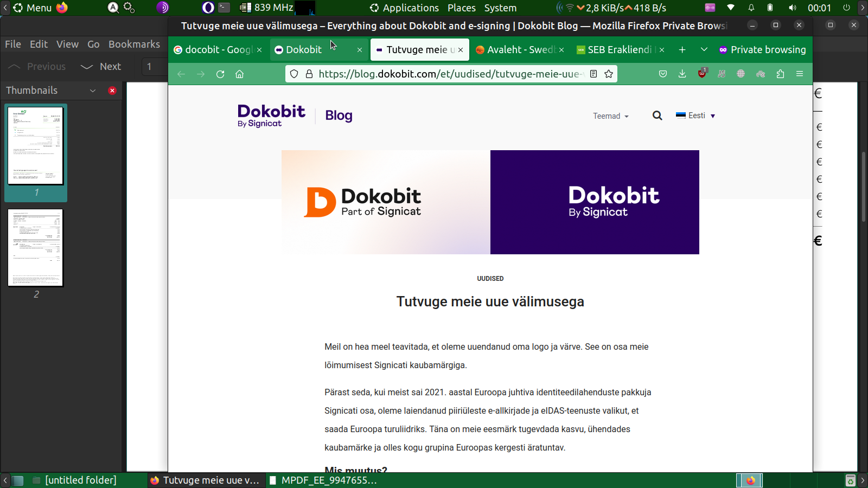List all Firefox tabs dropdown
This screenshot has height=488, width=868.
(x=704, y=49)
